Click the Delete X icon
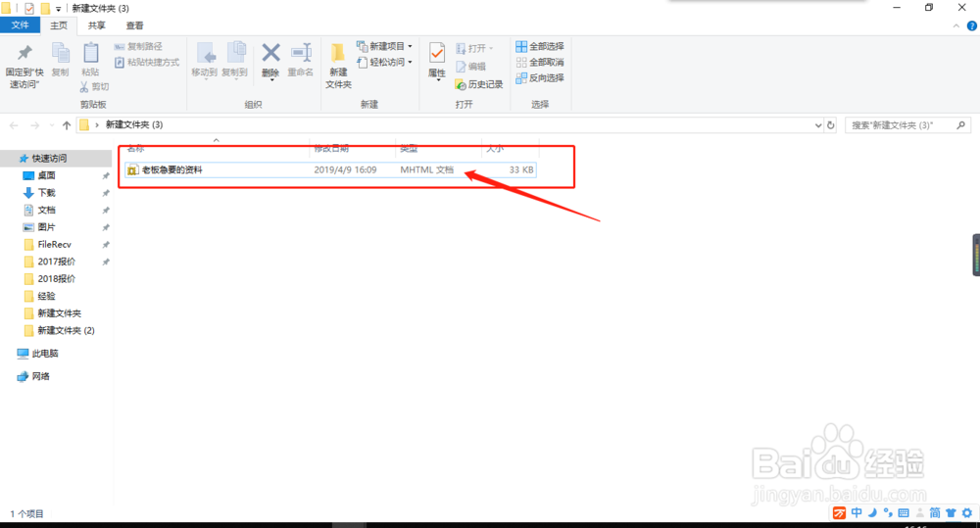The width and height of the screenshot is (980, 528). (270, 53)
